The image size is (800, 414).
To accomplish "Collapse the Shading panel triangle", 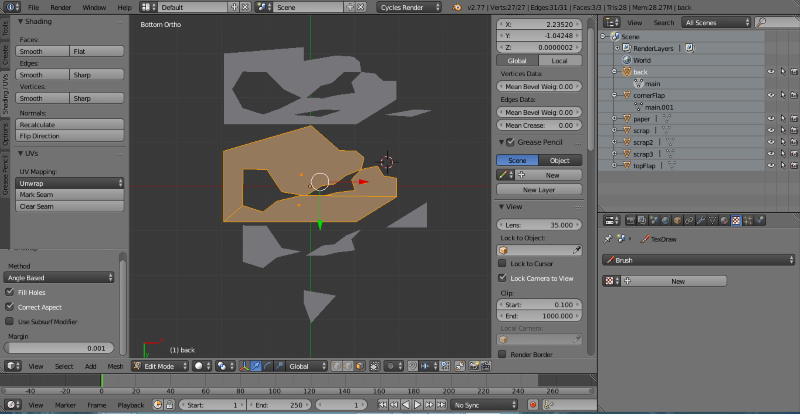I will point(20,21).
